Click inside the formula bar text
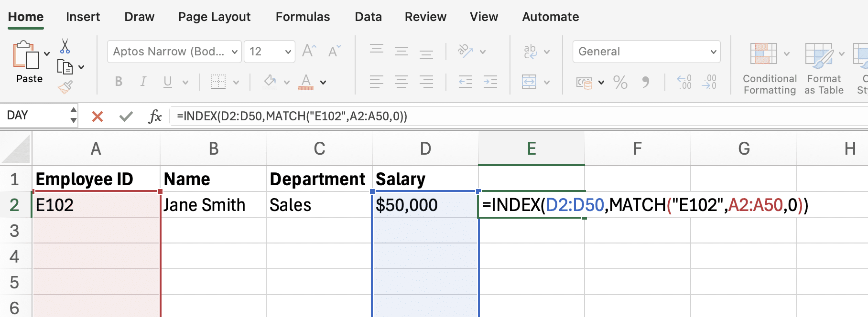 (x=292, y=116)
